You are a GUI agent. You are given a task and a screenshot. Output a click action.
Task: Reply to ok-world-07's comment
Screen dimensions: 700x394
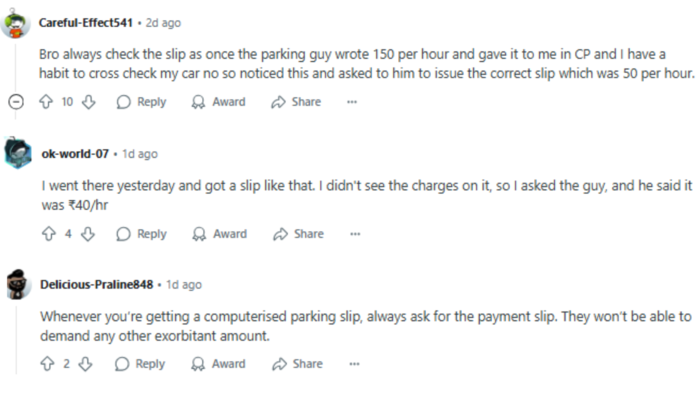(141, 233)
